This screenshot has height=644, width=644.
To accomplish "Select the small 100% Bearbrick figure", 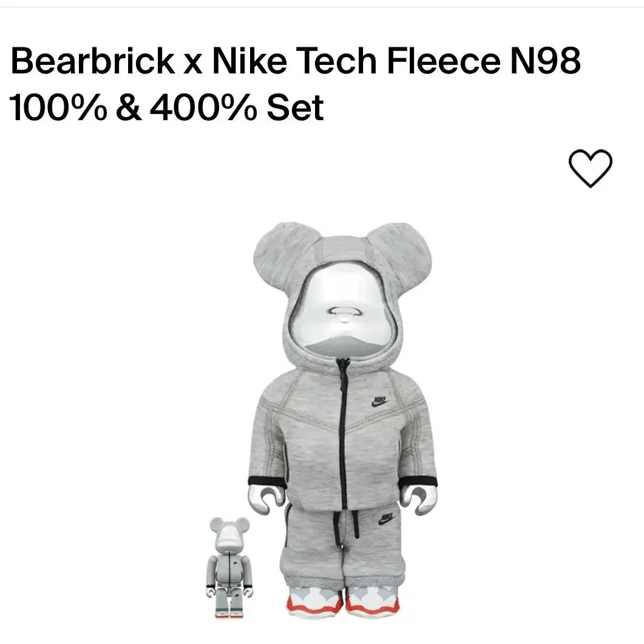I will click(229, 568).
